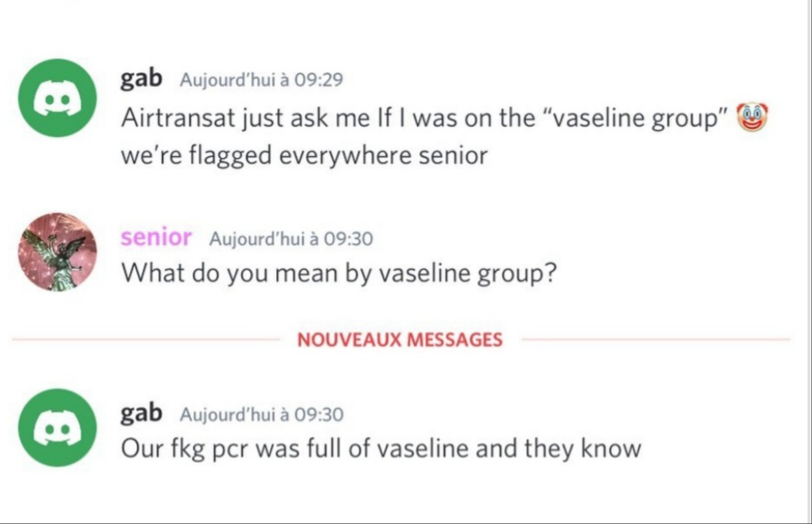Open the pink senior username

(156, 237)
